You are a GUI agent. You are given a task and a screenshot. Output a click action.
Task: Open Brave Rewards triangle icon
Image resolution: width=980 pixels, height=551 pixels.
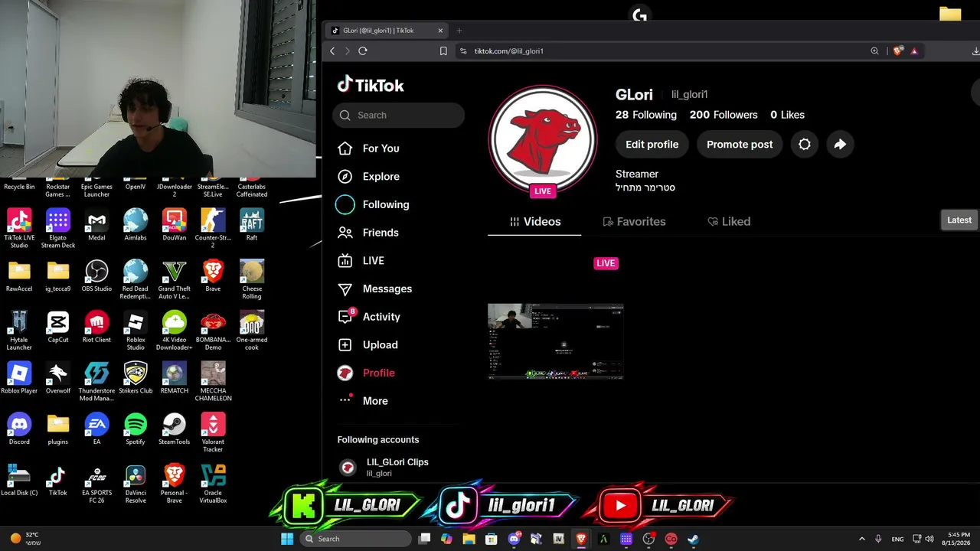[x=914, y=51]
